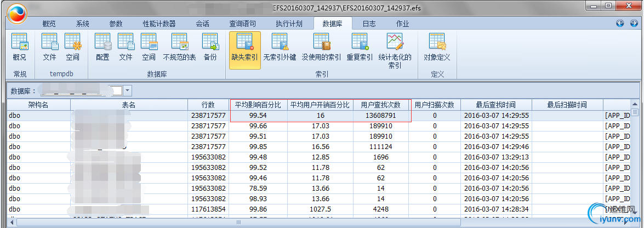Go forward with the right arrow icon
The height and width of the screenshot is (228, 644).
pyautogui.click(x=634, y=24)
